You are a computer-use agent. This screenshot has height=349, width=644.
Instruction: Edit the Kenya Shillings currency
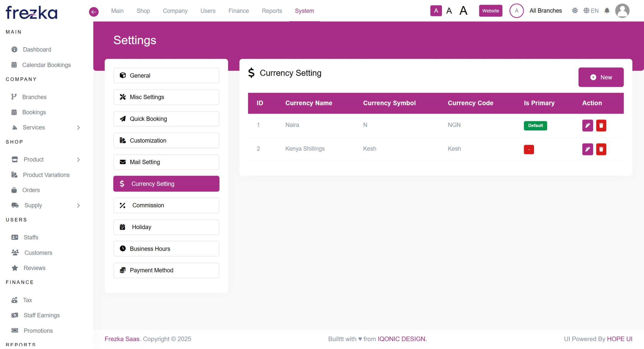click(587, 149)
